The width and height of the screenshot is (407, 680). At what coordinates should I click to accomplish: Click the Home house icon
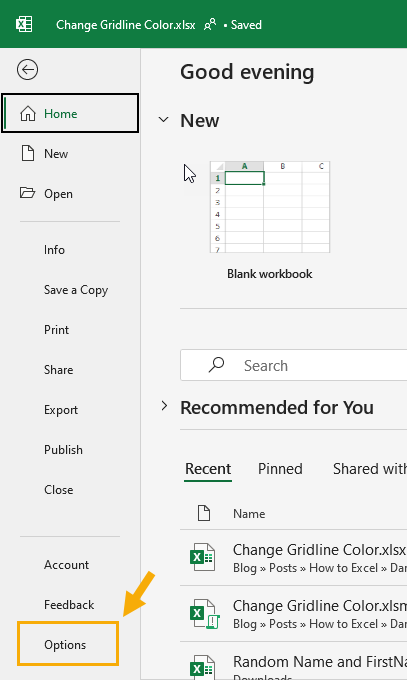[x=28, y=114]
